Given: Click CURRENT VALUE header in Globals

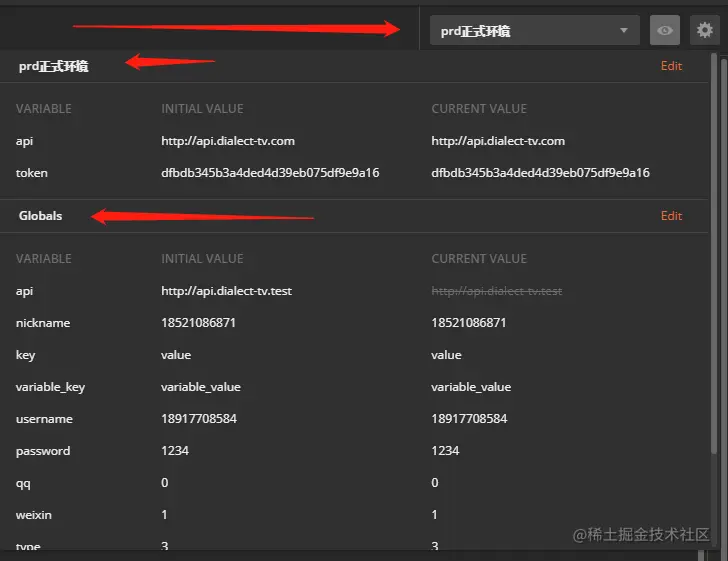Looking at the screenshot, I should 479,259.
